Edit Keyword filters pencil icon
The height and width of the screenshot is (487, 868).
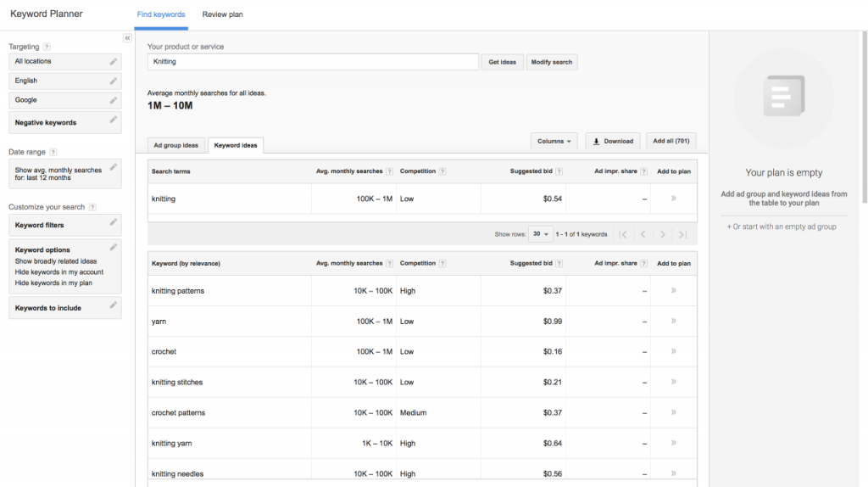113,222
